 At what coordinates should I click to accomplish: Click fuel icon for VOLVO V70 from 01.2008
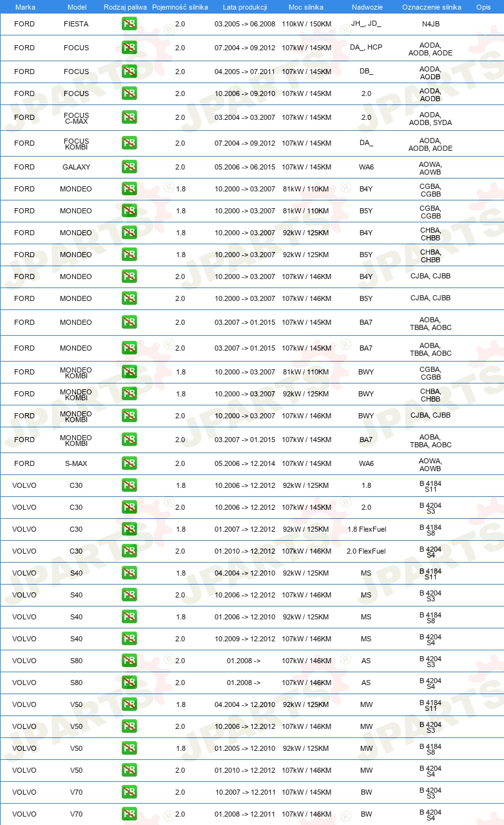coord(129,814)
